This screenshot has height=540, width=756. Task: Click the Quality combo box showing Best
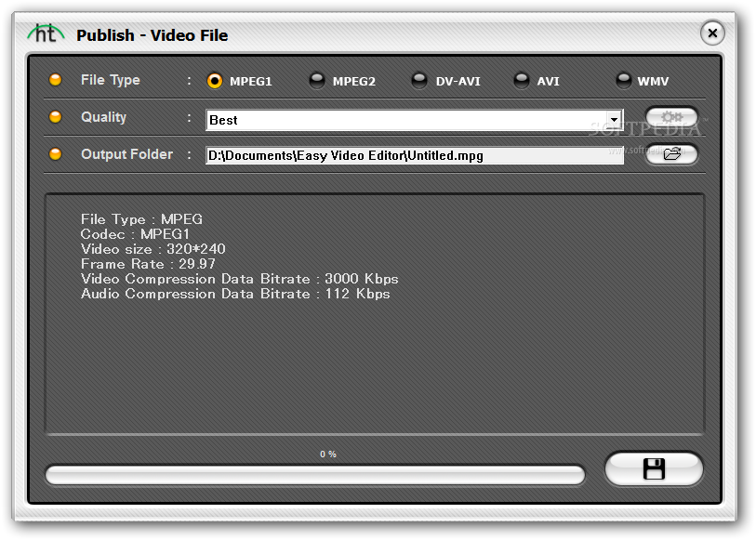click(415, 120)
